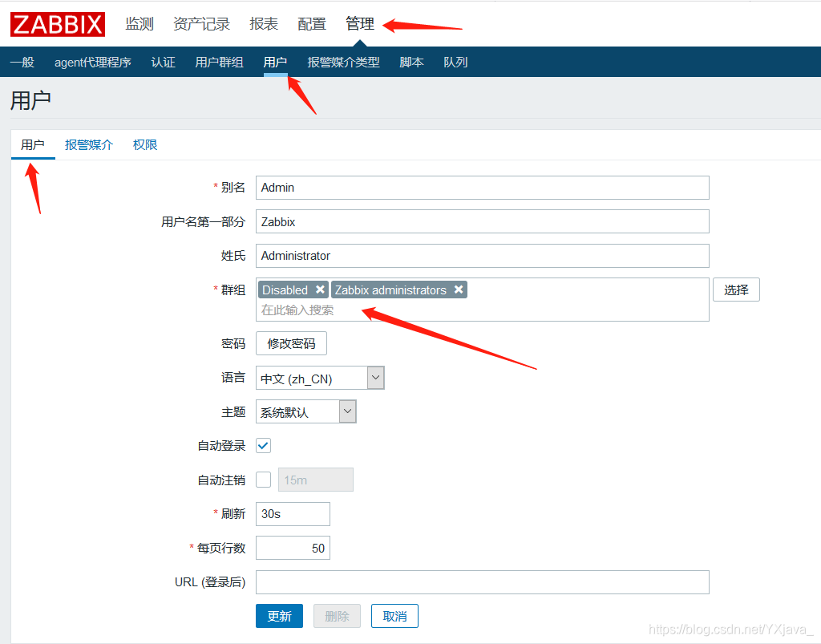Image resolution: width=821 pixels, height=644 pixels.
Task: Click the 更新 update button
Action: [279, 616]
